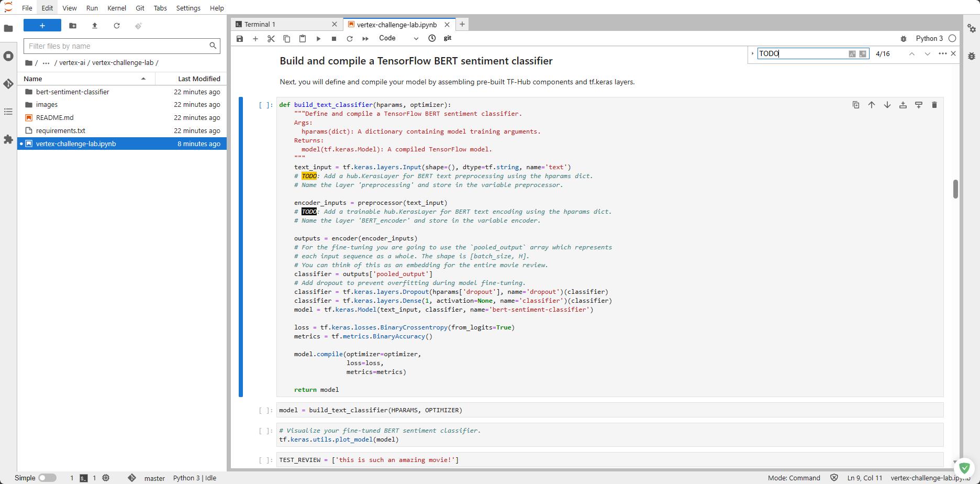Click the Filter files by name field
980x484 pixels.
[x=117, y=46]
